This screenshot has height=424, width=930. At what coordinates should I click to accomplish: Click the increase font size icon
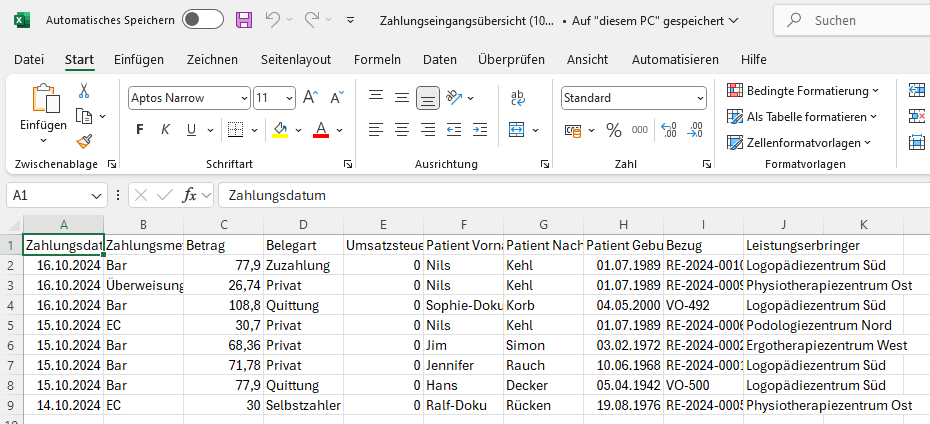point(310,98)
